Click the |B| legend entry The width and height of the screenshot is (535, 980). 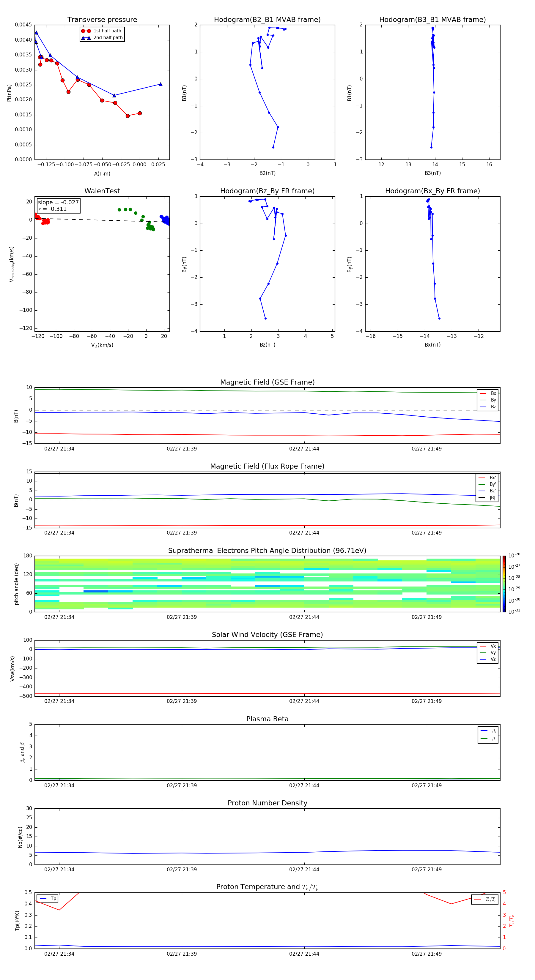487,498
